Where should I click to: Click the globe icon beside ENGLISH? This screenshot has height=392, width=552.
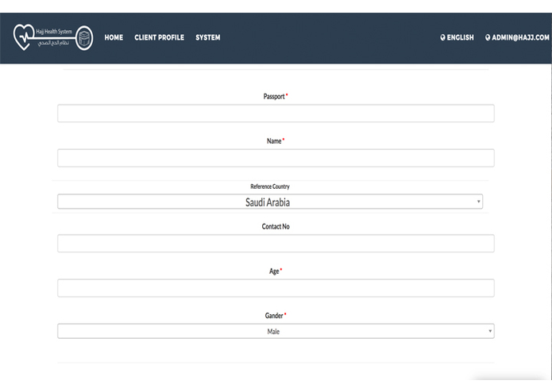[442, 37]
